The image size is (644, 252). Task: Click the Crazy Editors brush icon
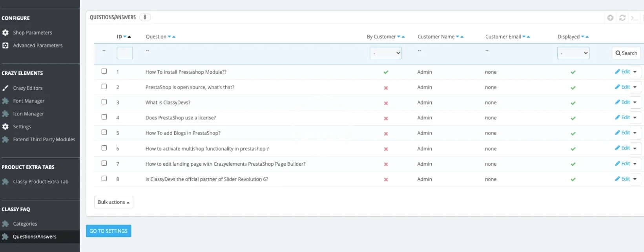[x=5, y=88]
